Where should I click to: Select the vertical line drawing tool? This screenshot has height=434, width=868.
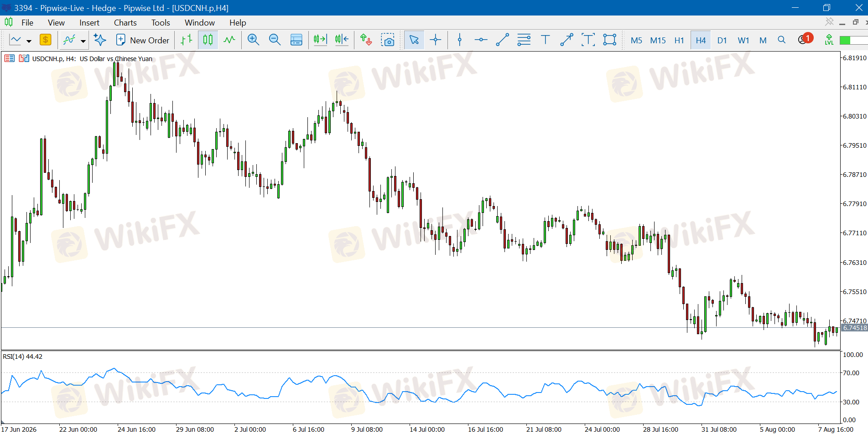pyautogui.click(x=460, y=40)
